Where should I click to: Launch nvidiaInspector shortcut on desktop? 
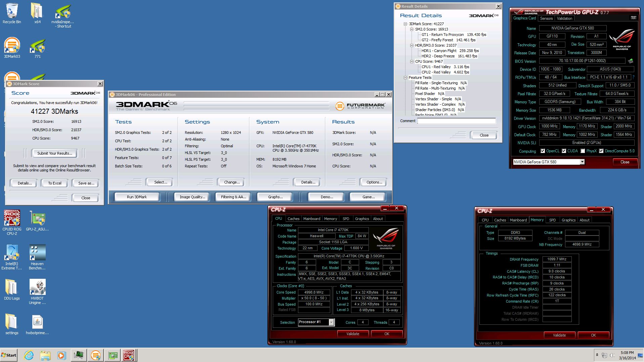pos(63,15)
